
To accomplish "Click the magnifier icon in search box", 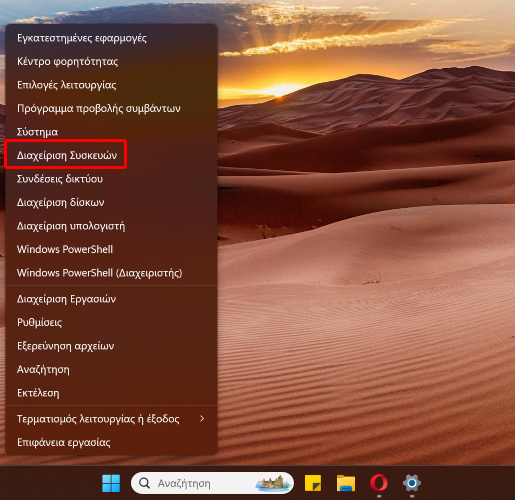I will coord(144,483).
